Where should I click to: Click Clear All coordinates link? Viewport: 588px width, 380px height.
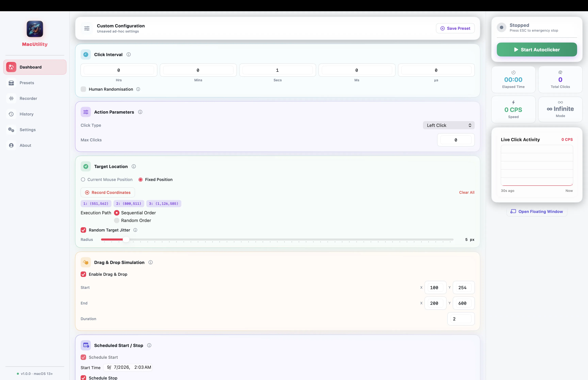(467, 193)
